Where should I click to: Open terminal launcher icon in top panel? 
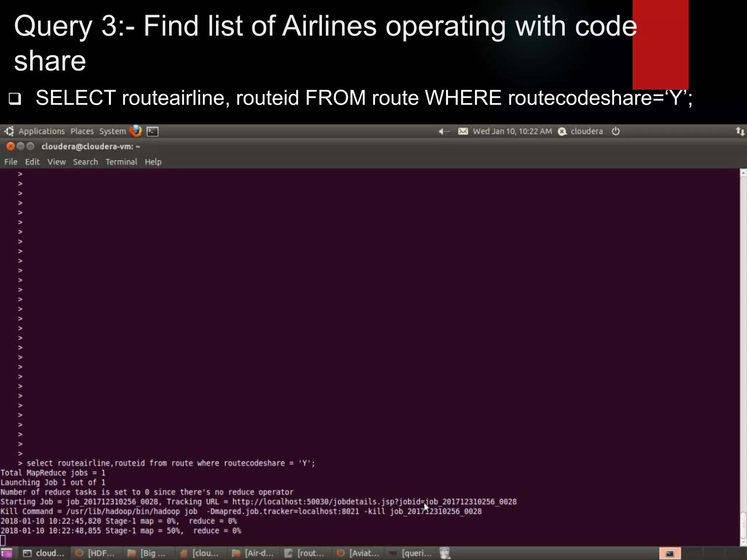[152, 131]
